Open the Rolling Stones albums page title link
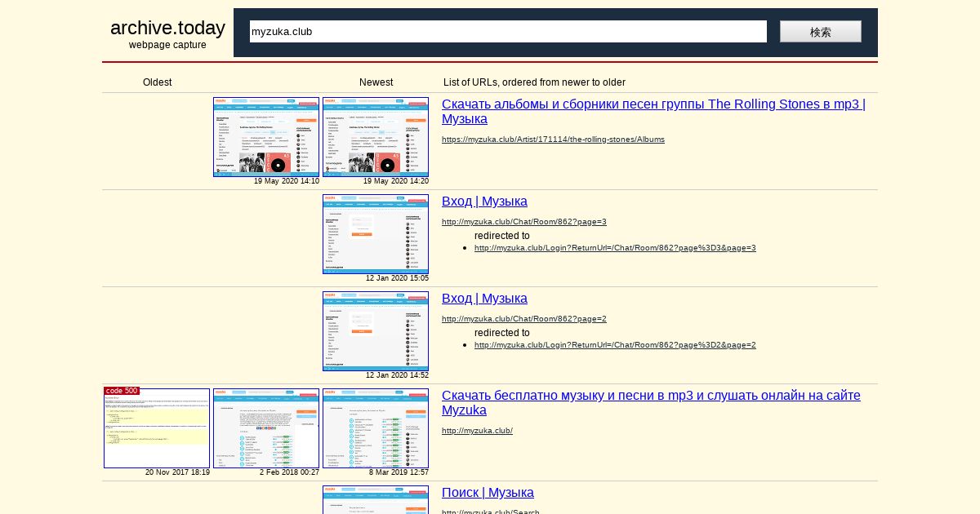 pos(653,112)
